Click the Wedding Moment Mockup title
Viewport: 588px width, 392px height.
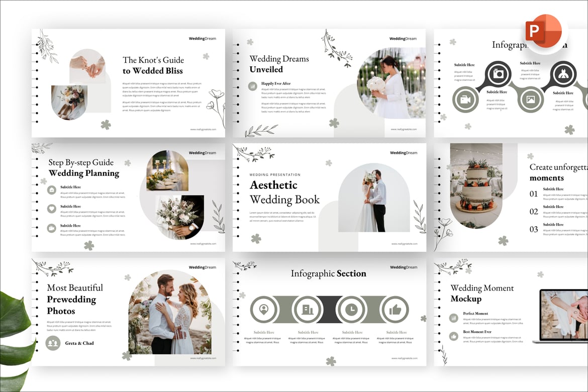tap(482, 293)
